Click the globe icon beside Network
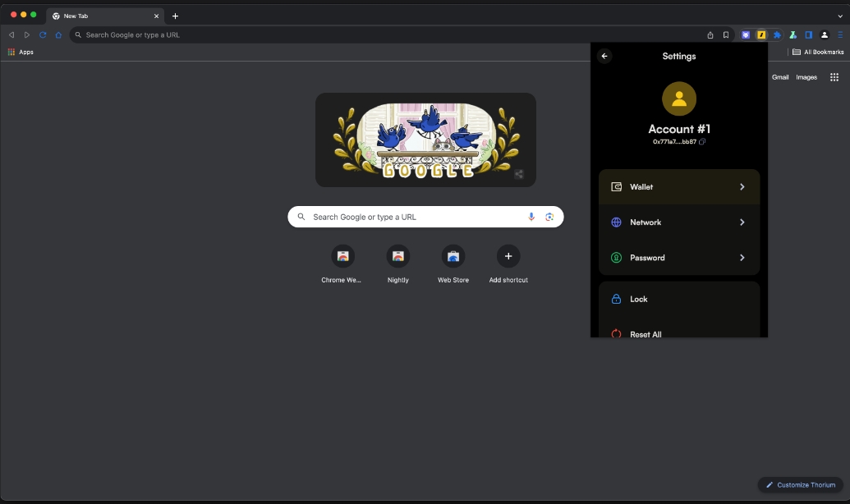 [x=617, y=222]
